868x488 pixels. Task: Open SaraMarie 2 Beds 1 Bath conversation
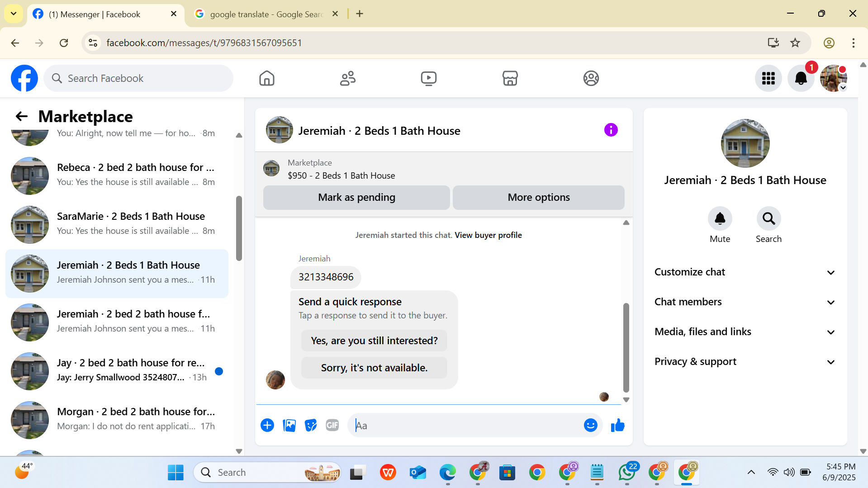(x=117, y=225)
